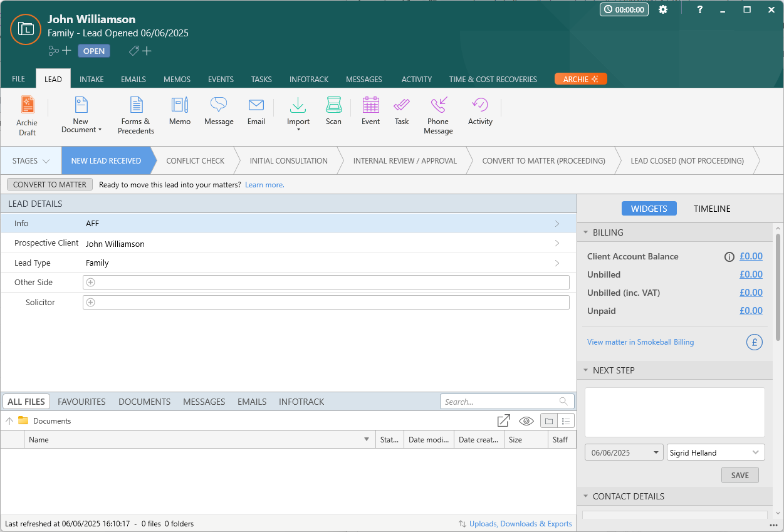Expand Lead Type Family row chevron
Screen dimensions: 784x532
click(x=557, y=263)
